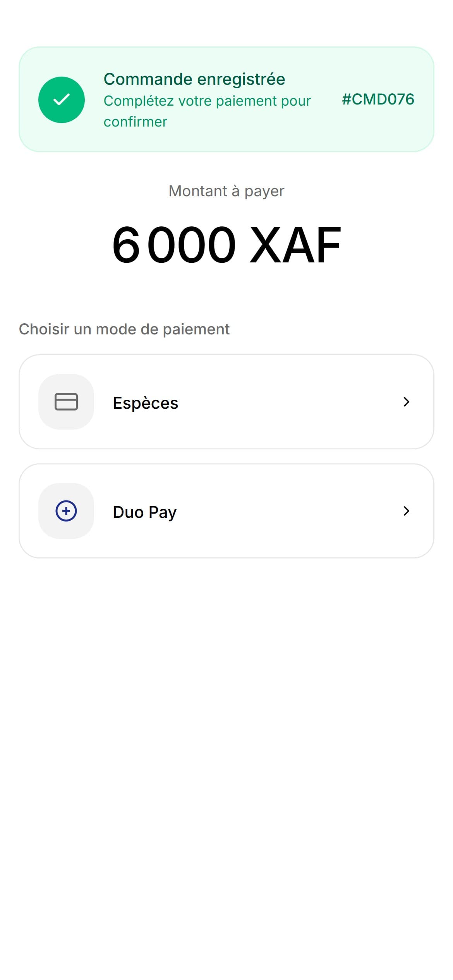Click the XAF currency text
The height and width of the screenshot is (980, 453).
coord(295,245)
